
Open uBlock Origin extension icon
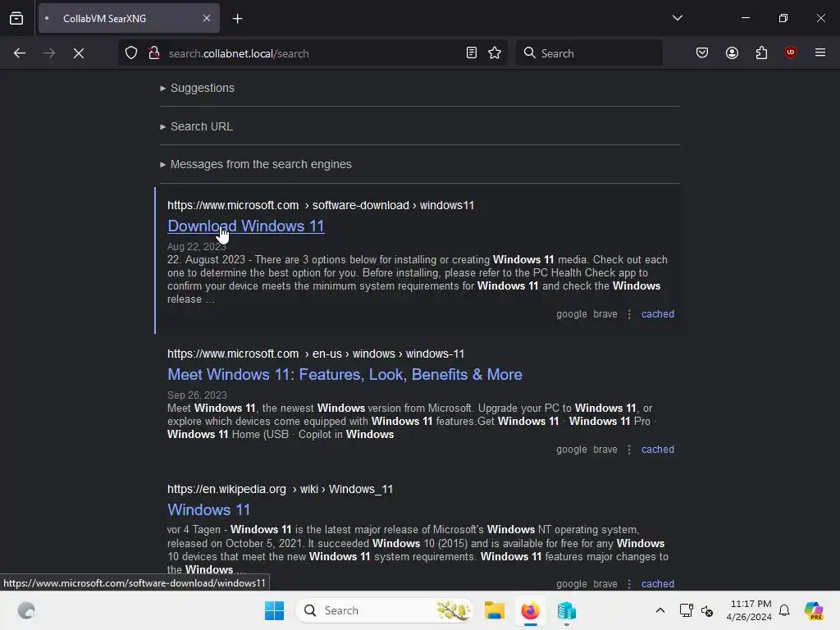(791, 53)
